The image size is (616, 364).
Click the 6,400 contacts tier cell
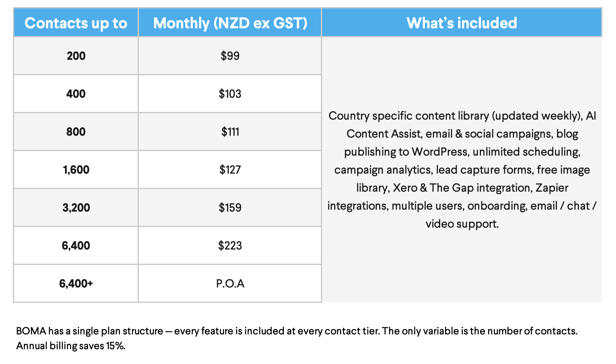[x=76, y=246]
